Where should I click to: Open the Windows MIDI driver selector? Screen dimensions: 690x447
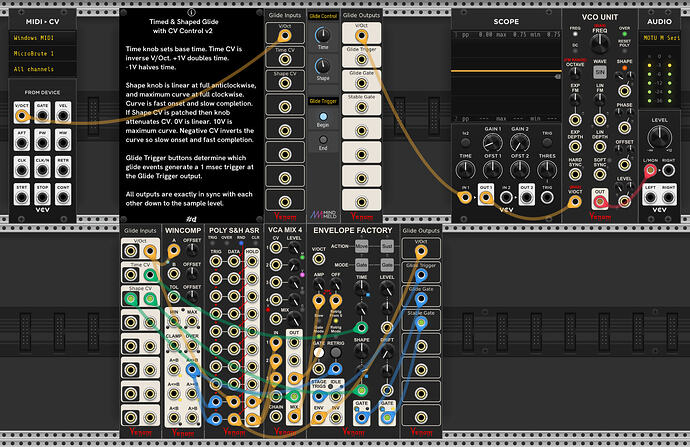point(43,38)
